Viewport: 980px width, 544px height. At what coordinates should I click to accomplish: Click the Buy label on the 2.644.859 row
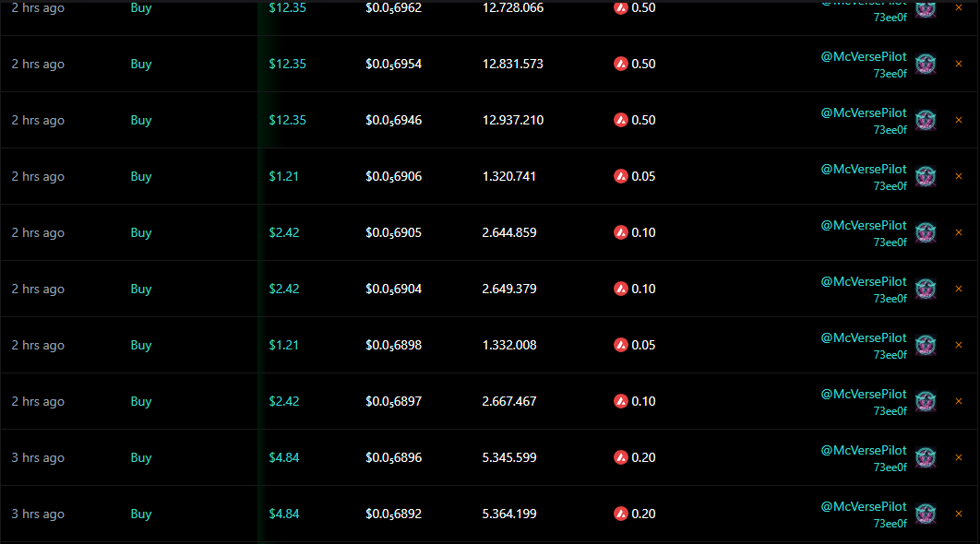(141, 232)
